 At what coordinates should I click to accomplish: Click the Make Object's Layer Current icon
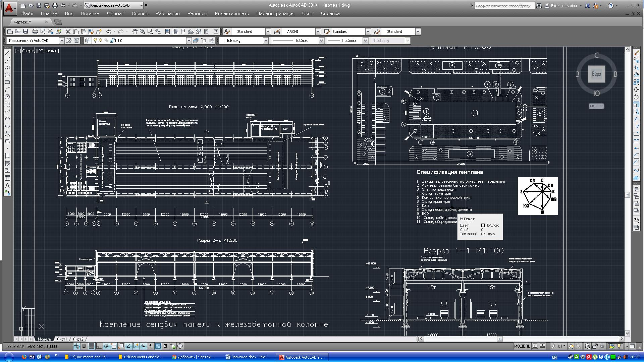(x=196, y=41)
